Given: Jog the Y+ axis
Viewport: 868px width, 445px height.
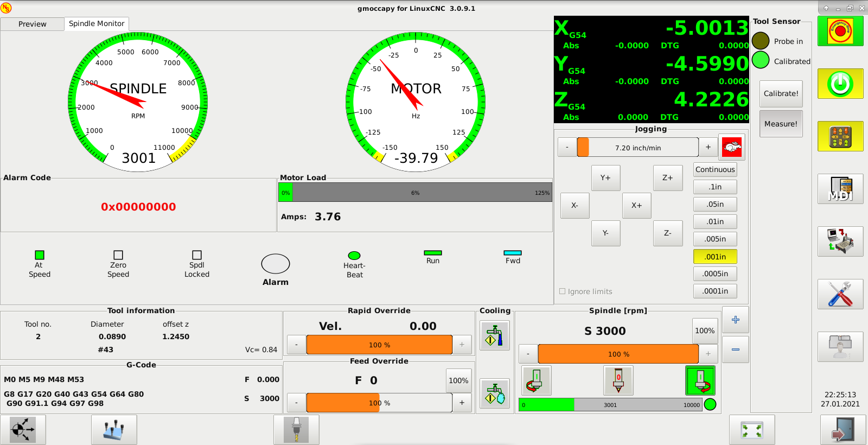Looking at the screenshot, I should tap(605, 177).
